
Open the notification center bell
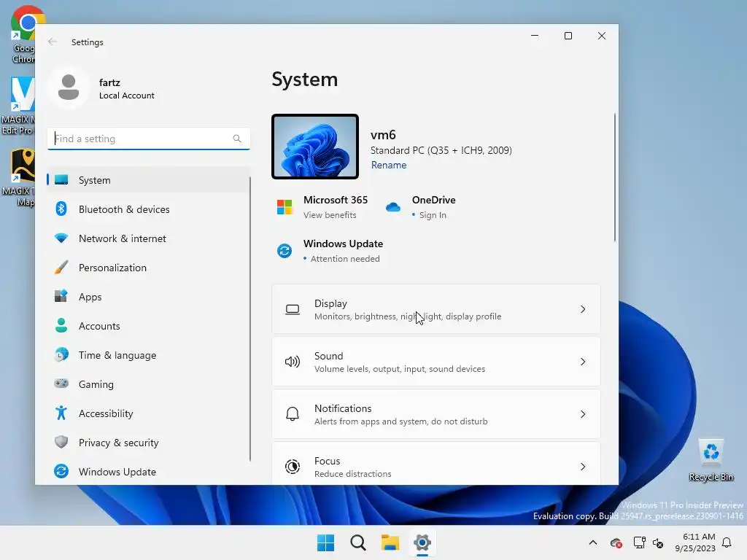coord(727,542)
